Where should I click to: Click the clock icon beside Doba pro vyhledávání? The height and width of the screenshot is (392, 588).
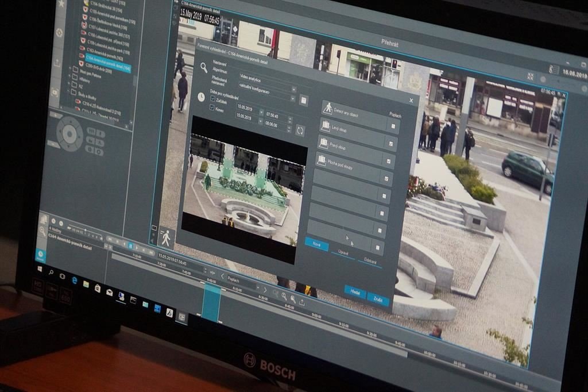tap(202, 97)
